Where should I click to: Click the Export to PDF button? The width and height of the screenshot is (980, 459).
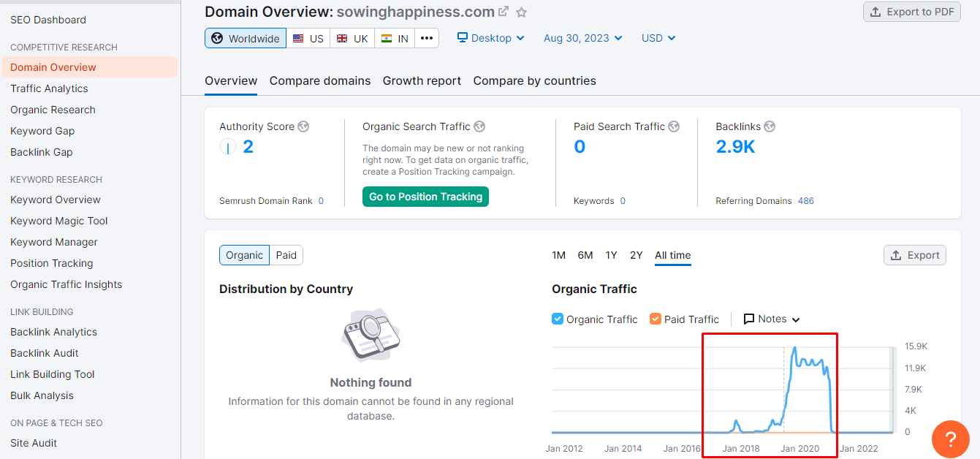(x=912, y=12)
